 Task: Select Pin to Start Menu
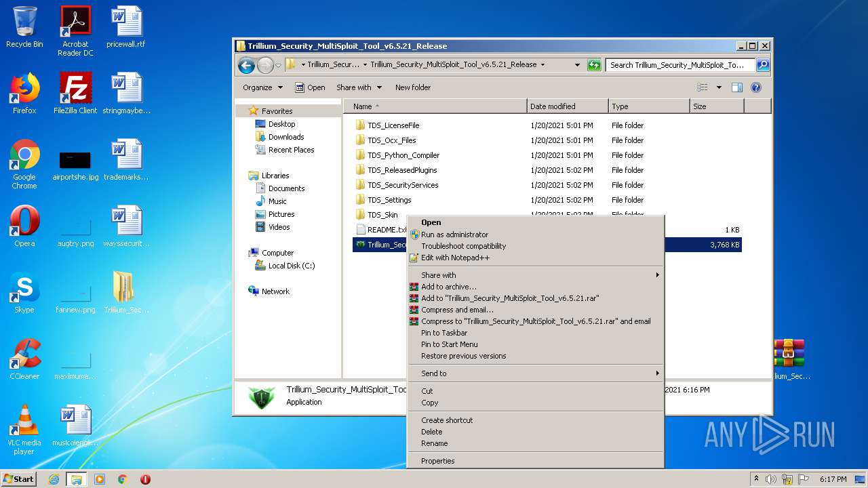click(x=535, y=344)
